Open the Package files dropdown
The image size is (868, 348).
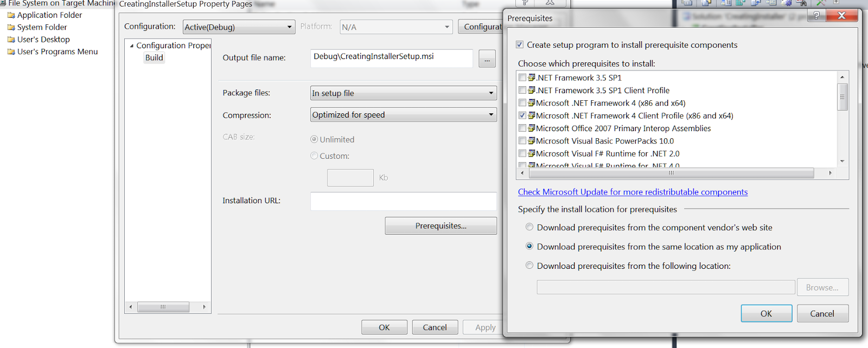point(403,93)
